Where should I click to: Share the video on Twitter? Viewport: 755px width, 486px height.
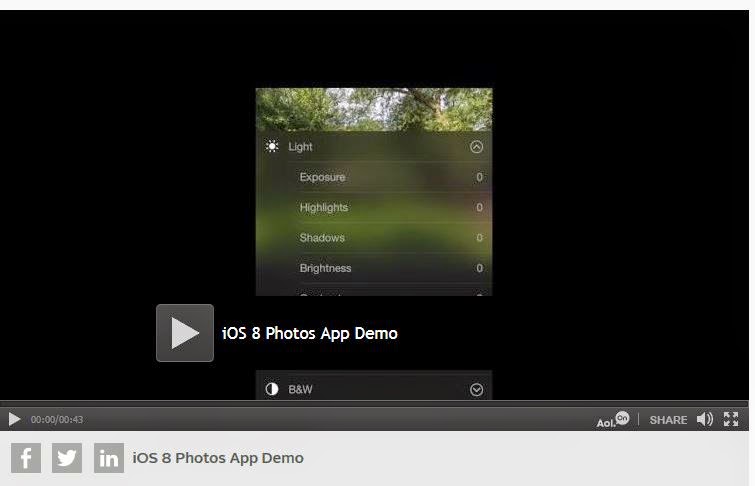[x=67, y=458]
